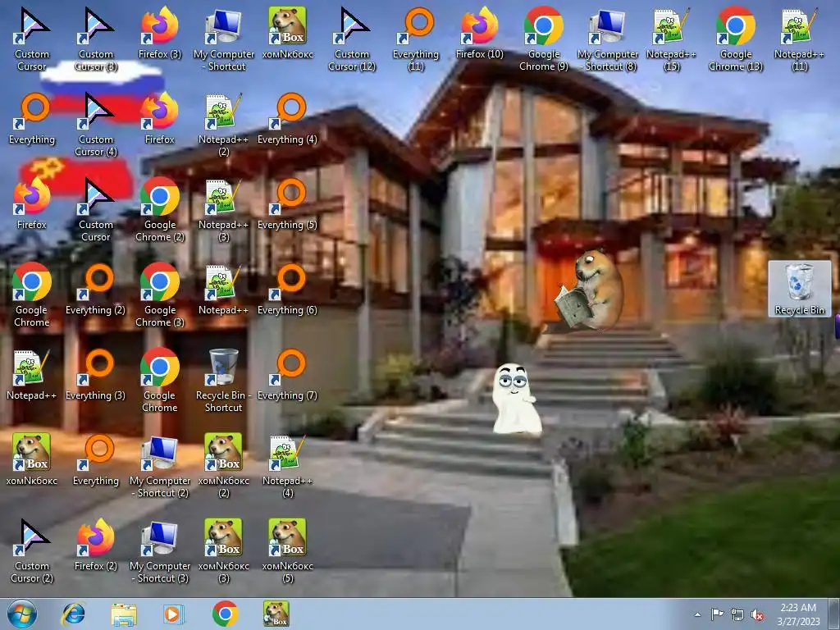The height and width of the screenshot is (630, 840).
Task: Open the Action Center flag icon
Action: pos(717,614)
